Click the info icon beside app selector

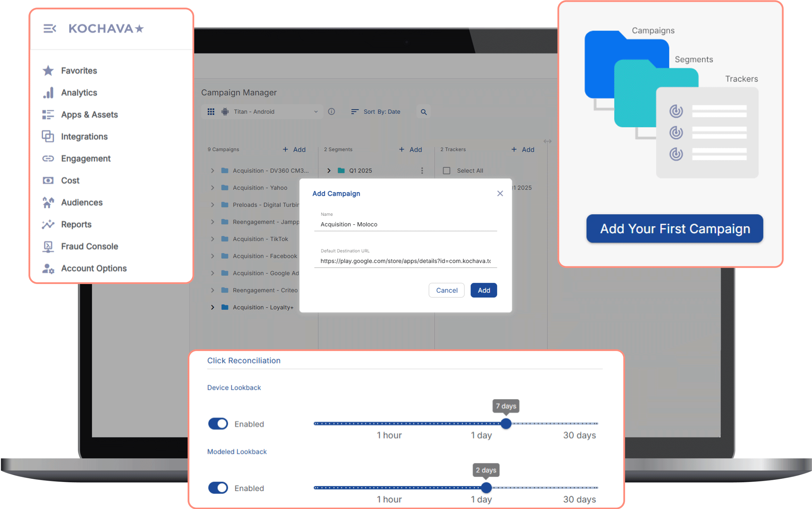pos(331,111)
